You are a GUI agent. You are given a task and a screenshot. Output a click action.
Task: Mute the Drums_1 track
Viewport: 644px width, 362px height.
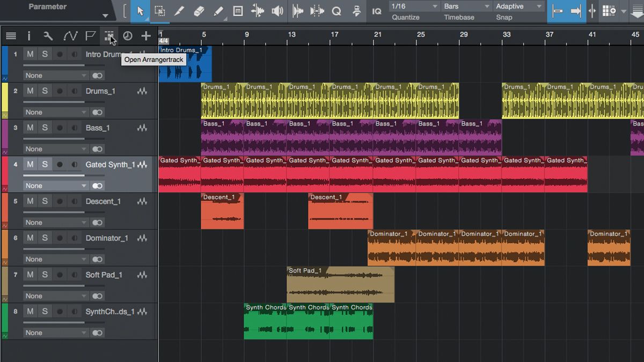[30, 91]
